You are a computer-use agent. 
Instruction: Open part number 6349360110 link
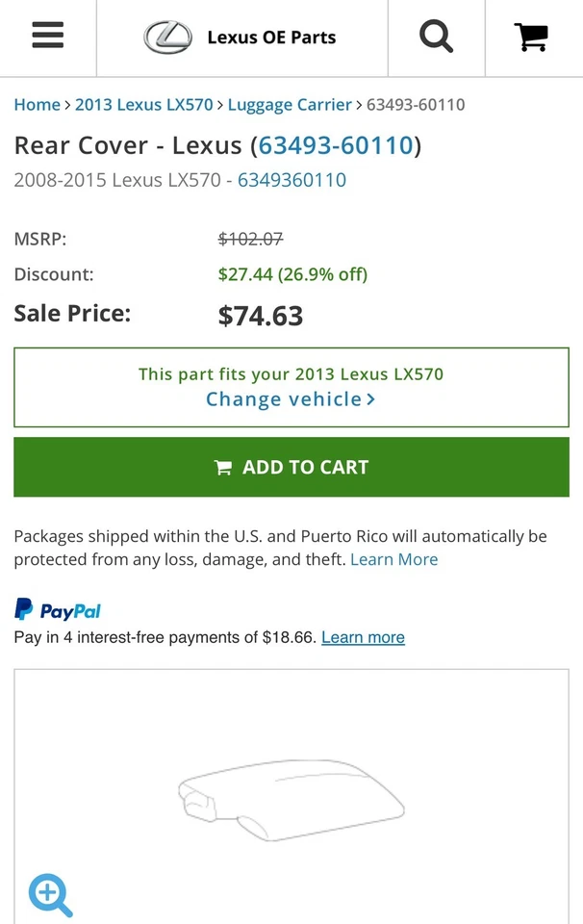(x=291, y=180)
